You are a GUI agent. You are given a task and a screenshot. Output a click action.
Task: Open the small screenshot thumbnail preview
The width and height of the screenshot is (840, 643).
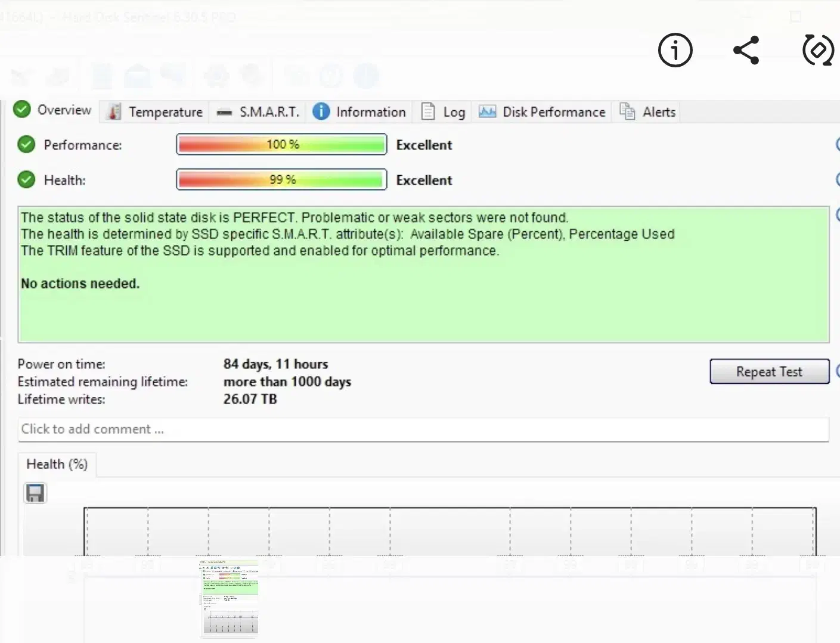[230, 598]
